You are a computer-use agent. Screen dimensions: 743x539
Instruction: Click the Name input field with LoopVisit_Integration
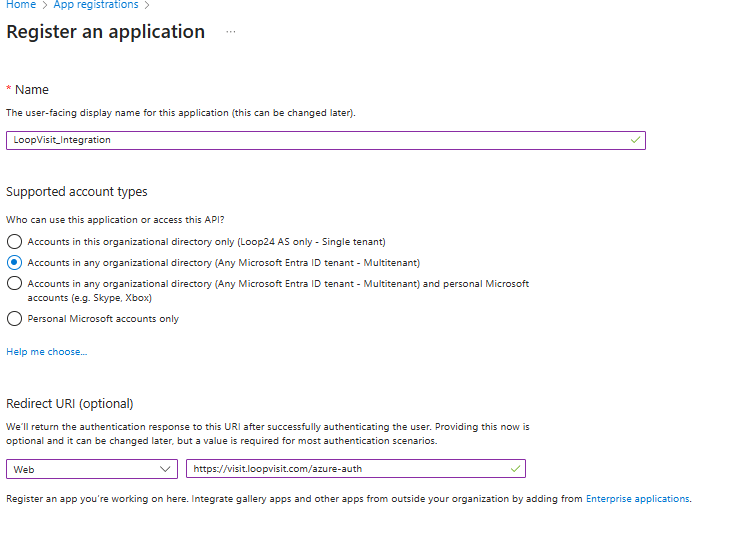click(x=326, y=140)
